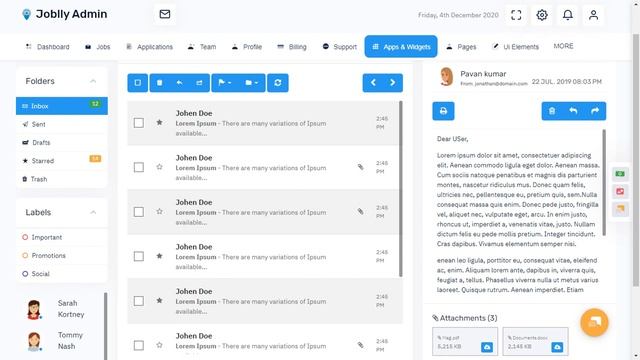Refresh the inbox with the sync icon
The height and width of the screenshot is (360, 640).
(x=278, y=83)
